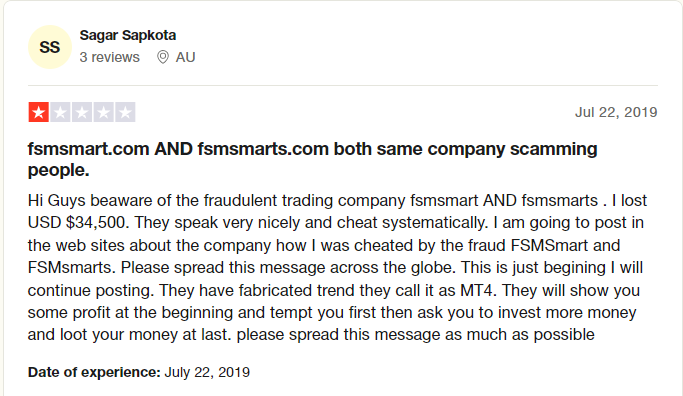Click the second grey star
This screenshot has height=396, width=683.
[x=60, y=112]
